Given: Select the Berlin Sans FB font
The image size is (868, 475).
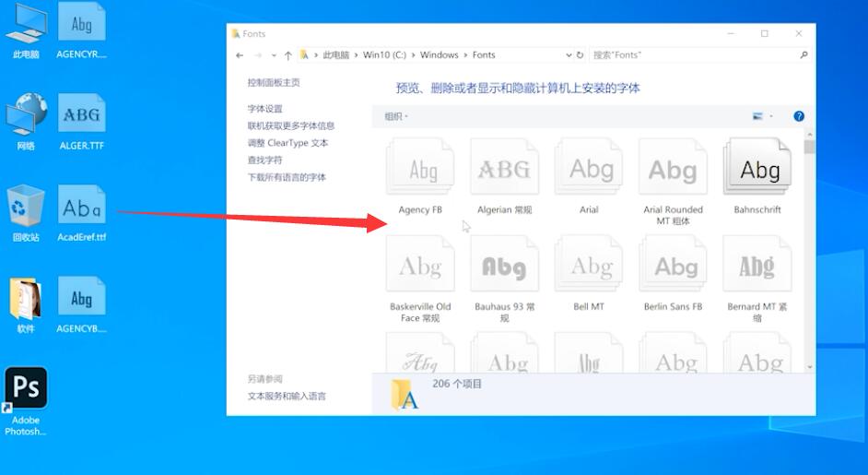Looking at the screenshot, I should [673, 264].
